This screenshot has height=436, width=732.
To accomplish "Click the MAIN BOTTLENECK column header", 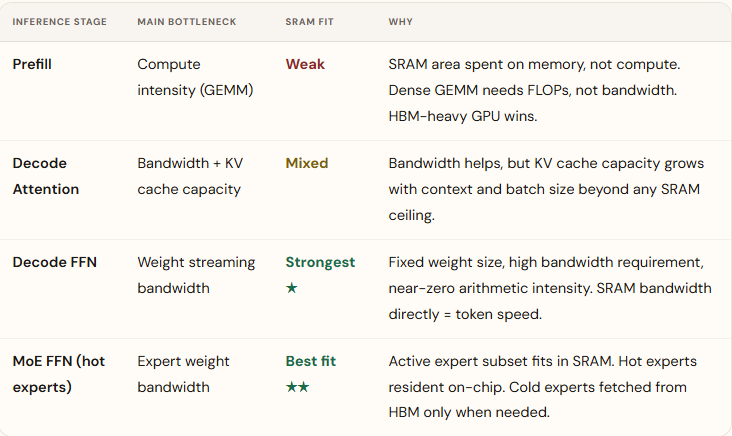I will tap(187, 22).
